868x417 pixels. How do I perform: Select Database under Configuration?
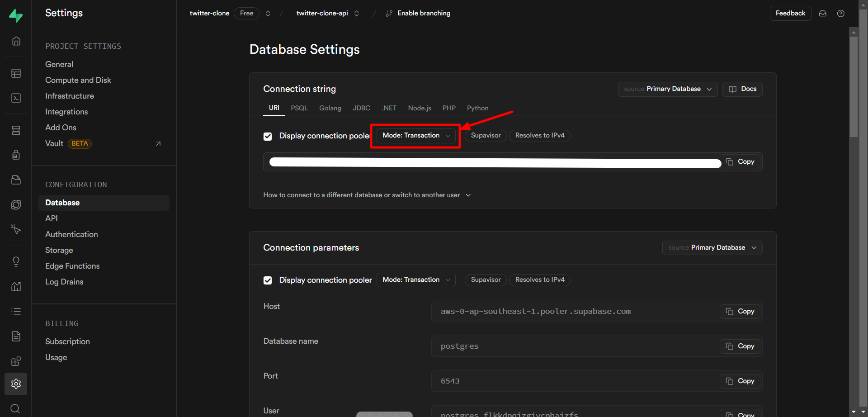[104, 203]
